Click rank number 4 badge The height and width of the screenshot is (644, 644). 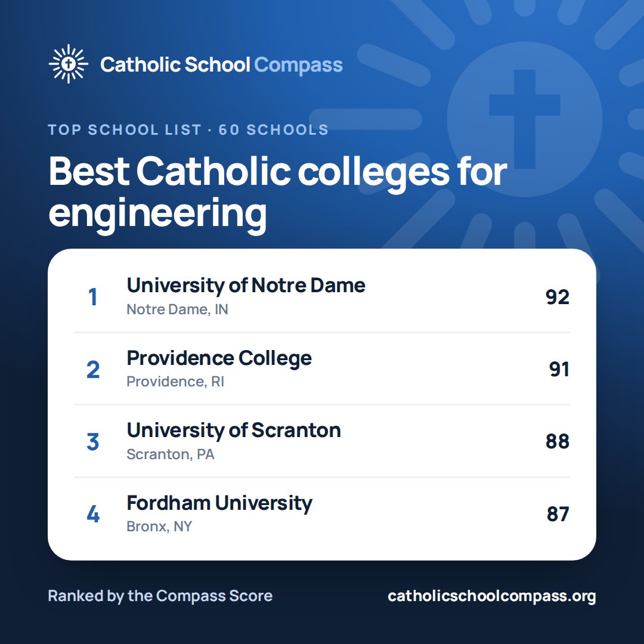[x=93, y=514]
